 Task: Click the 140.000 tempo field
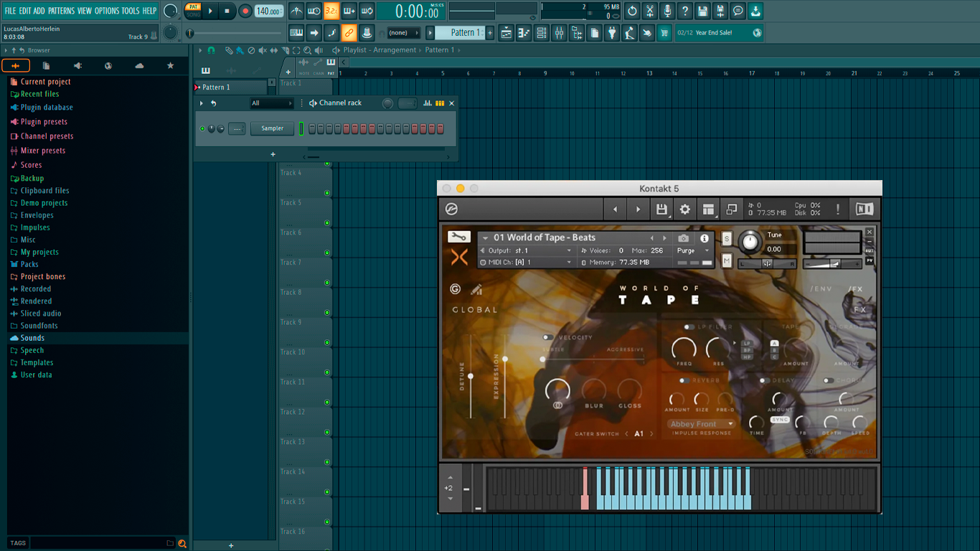(268, 11)
